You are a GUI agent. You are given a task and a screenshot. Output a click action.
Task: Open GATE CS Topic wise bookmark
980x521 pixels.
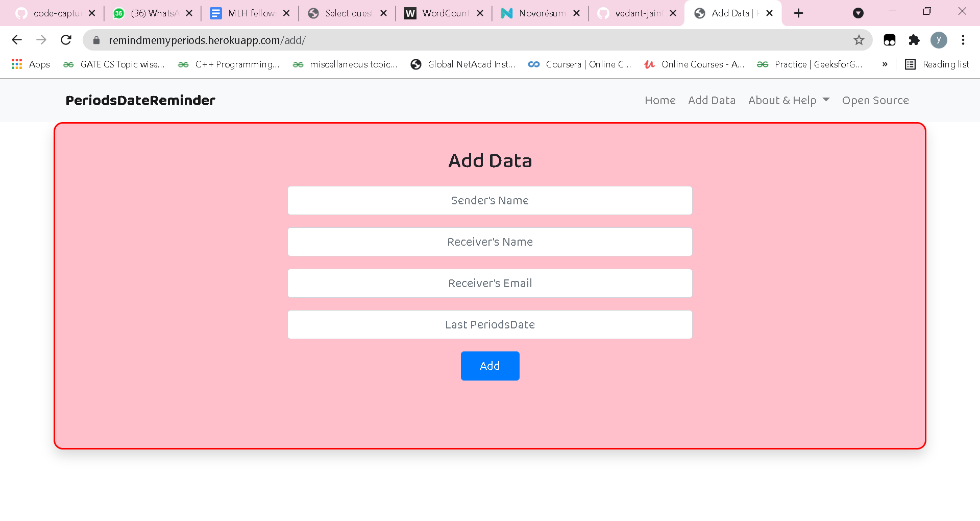click(114, 64)
